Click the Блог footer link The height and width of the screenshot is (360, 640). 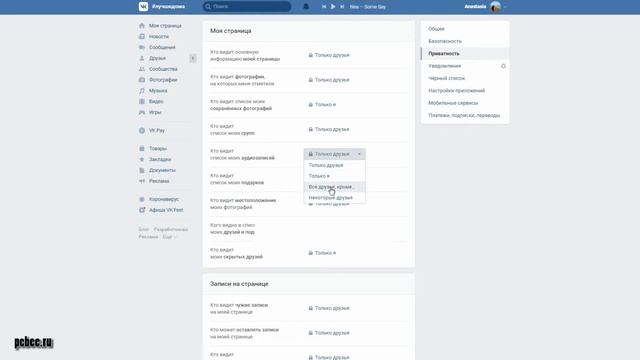pyautogui.click(x=144, y=229)
